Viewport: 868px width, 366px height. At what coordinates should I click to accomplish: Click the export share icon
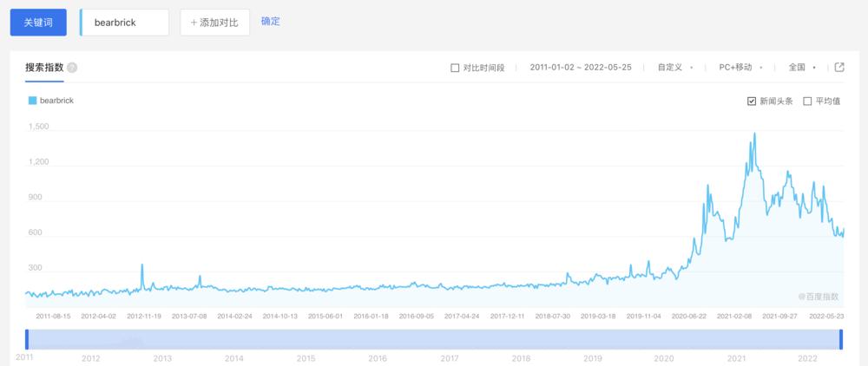(x=839, y=67)
